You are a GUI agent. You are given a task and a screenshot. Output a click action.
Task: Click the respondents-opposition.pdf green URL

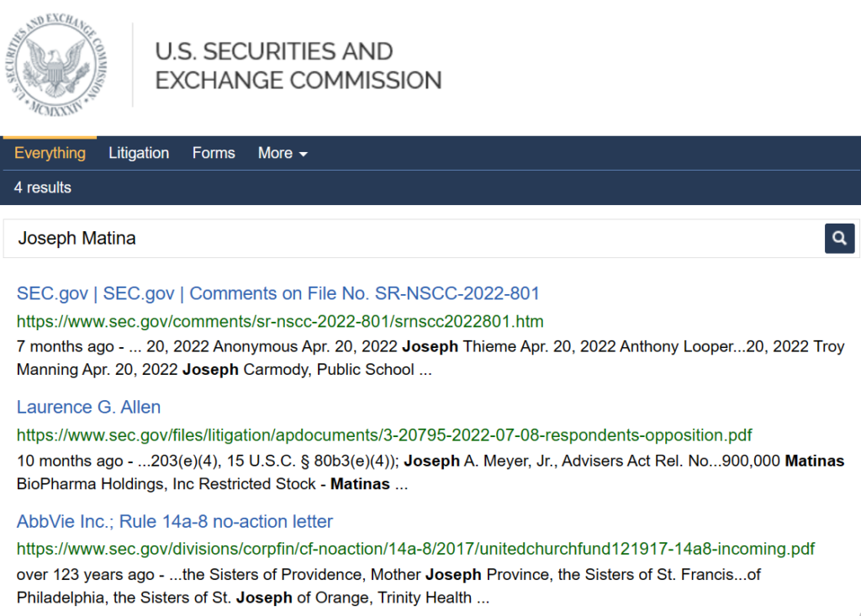coord(384,435)
